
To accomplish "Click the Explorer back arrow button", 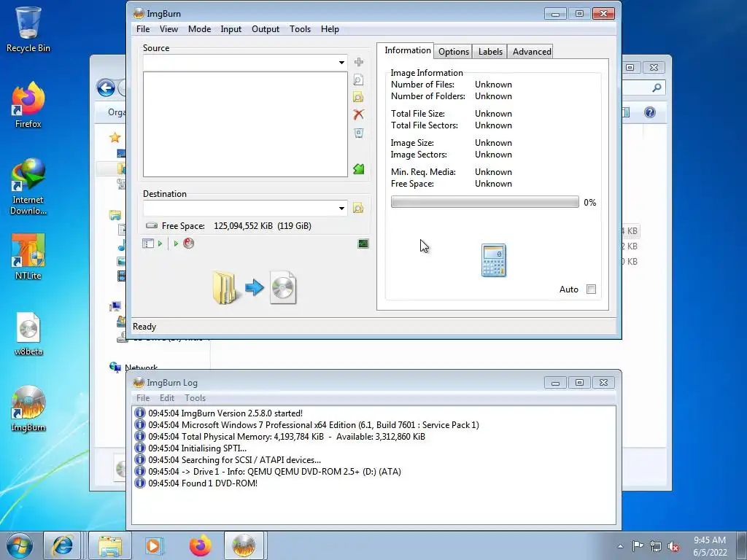I will 106,87.
